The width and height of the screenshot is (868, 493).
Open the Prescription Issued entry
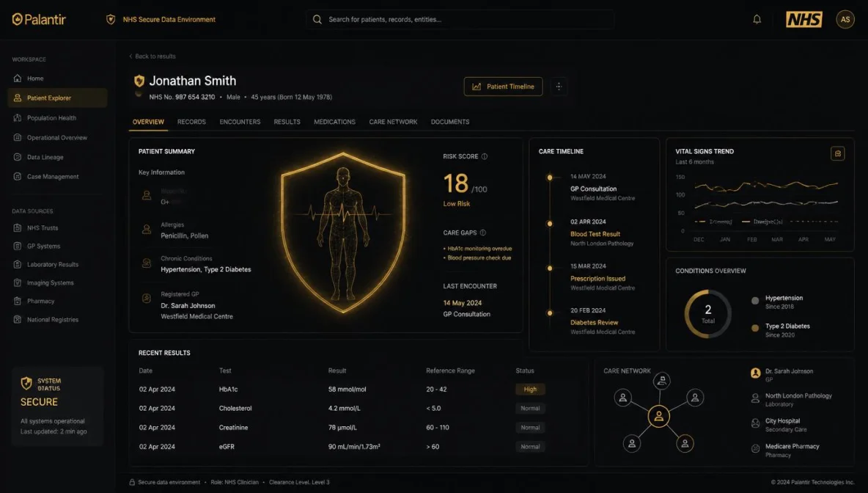point(598,279)
